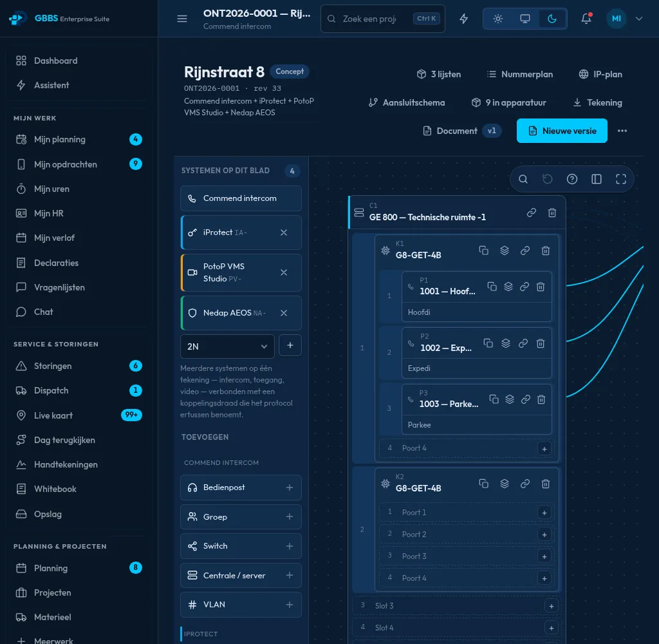659x644 pixels.
Task: Toggle the canvas side panel icon
Action: pyautogui.click(x=597, y=179)
